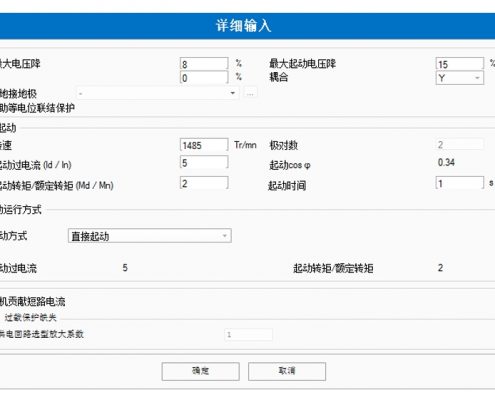Click the 最大起动电压降 field showing 15

(x=459, y=64)
